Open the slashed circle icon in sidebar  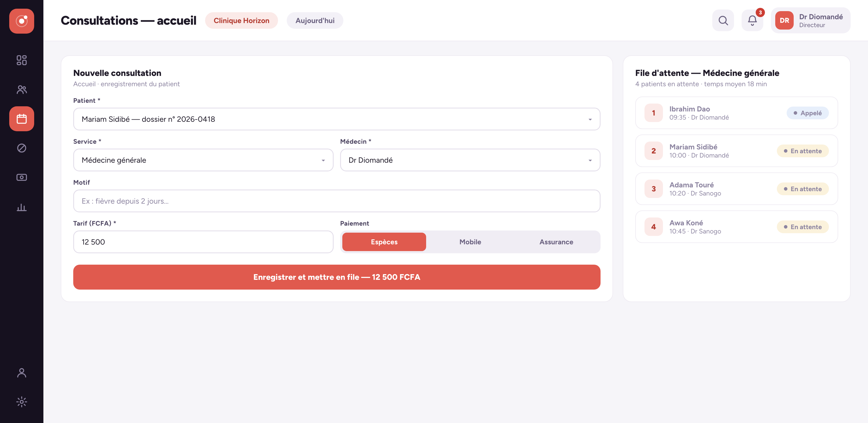22,148
